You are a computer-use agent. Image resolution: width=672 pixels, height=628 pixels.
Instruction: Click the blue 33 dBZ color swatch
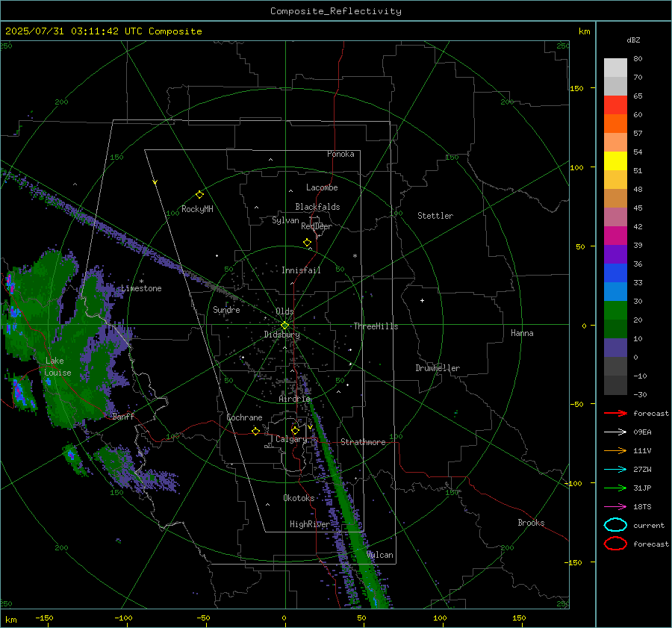click(615, 273)
